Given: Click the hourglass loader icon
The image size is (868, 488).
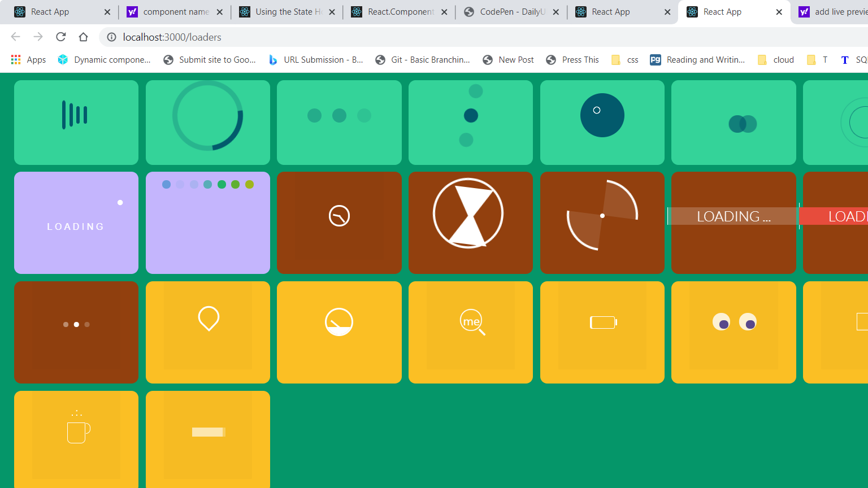Looking at the screenshot, I should [468, 213].
